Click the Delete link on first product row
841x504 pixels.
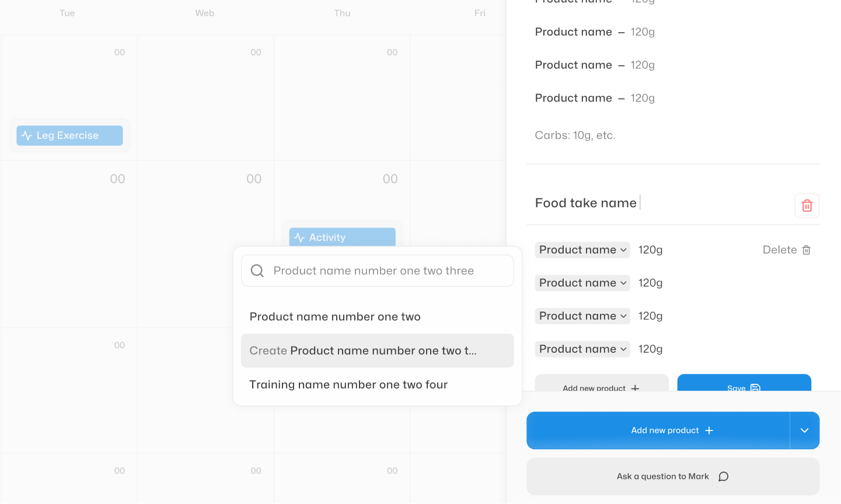[780, 250]
